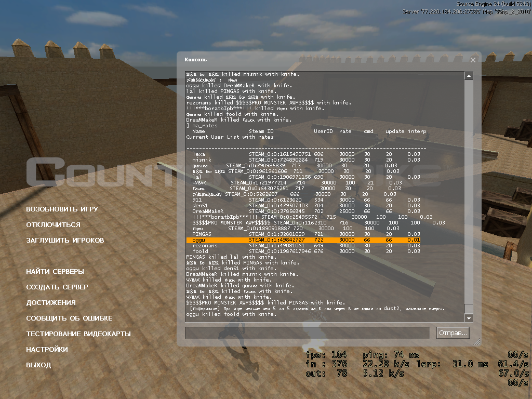532x399 pixels.
Task: Click line 'DreaMMakeR killed misnik with knife.'
Action: (242, 274)
